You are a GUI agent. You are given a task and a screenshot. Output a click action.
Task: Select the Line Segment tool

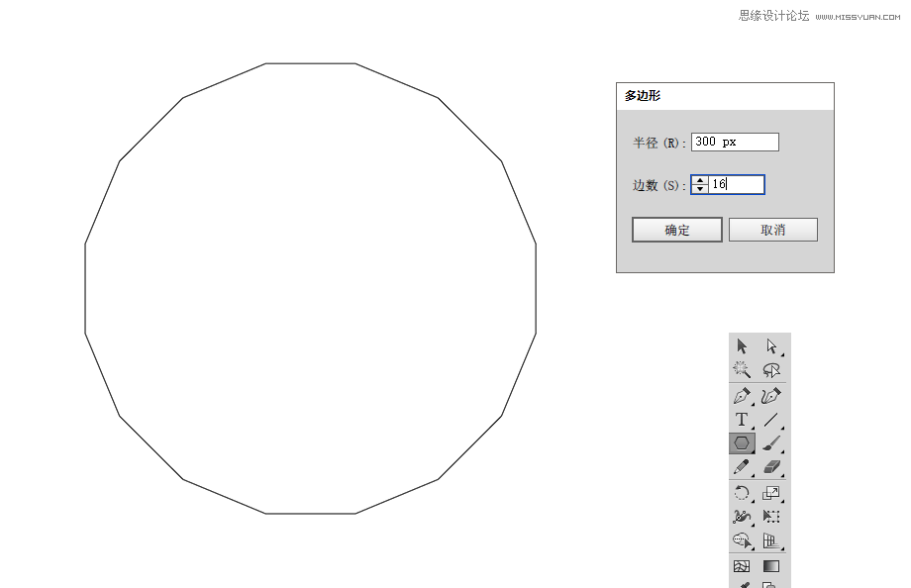pos(771,420)
